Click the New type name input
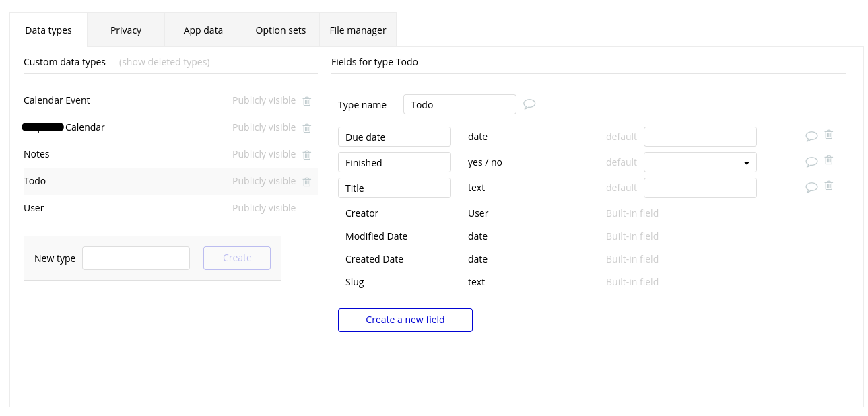 136,258
